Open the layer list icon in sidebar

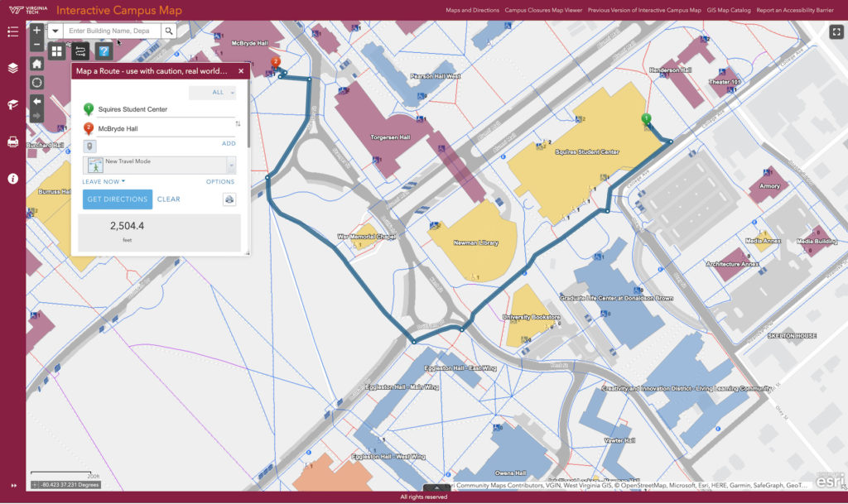click(x=12, y=68)
